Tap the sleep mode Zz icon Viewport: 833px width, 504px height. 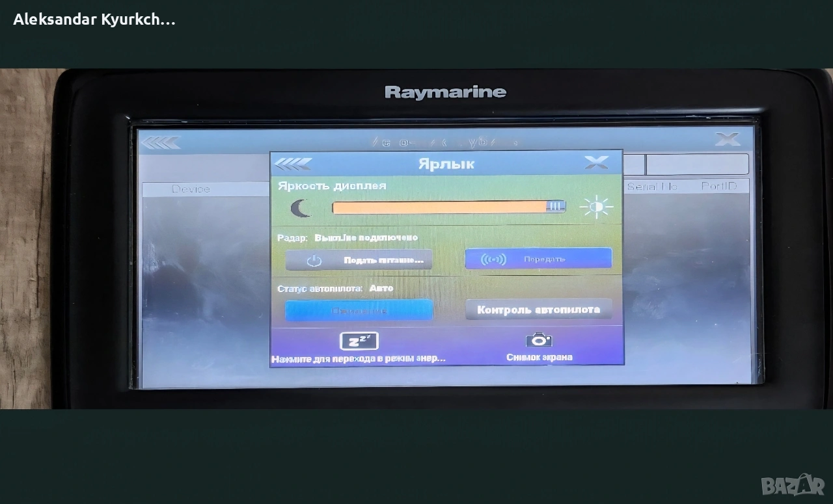(359, 341)
